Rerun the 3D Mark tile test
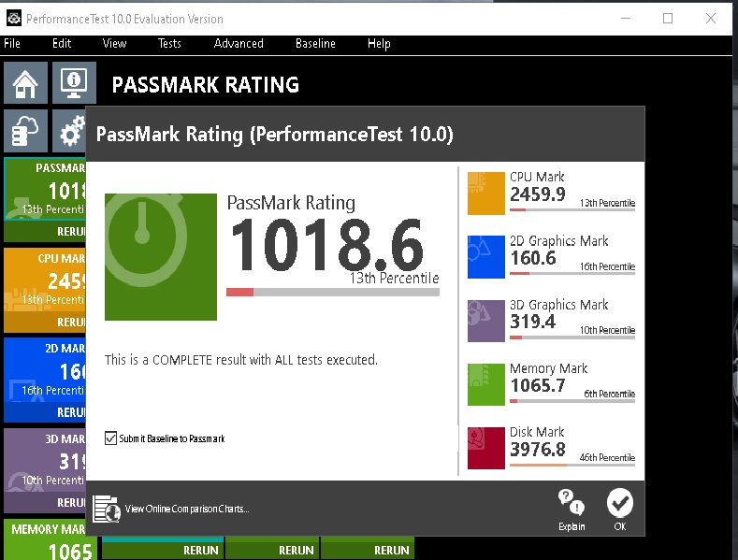The height and width of the screenshot is (560, 738). (45, 503)
